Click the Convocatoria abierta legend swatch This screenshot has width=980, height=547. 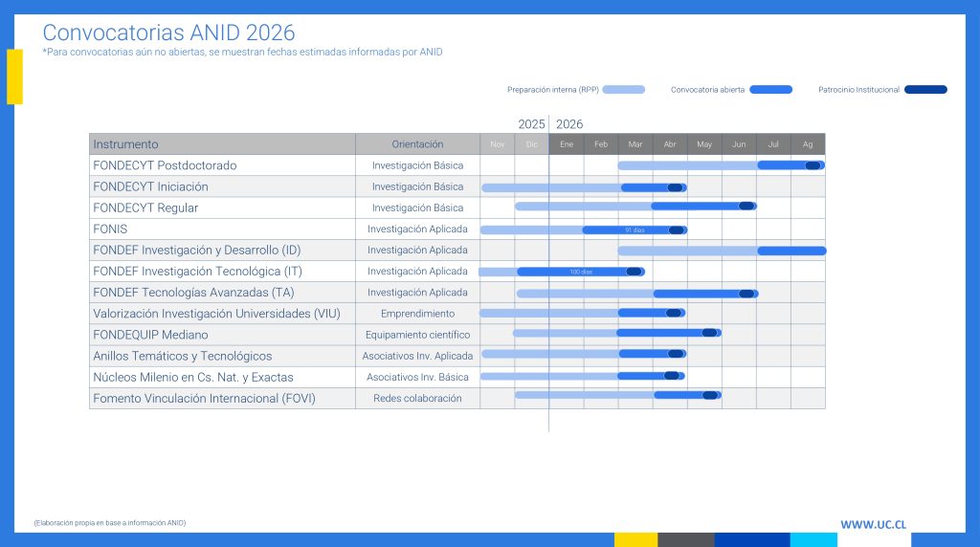[x=770, y=90]
